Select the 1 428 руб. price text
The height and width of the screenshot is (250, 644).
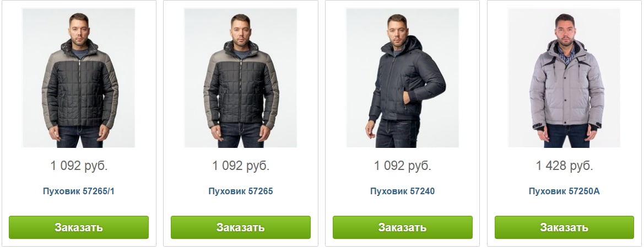pos(564,166)
